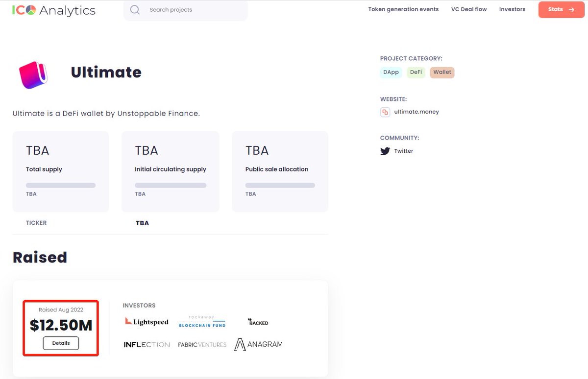The image size is (588, 379).
Task: Select the DeFi wallet description text
Action: pyautogui.click(x=106, y=114)
